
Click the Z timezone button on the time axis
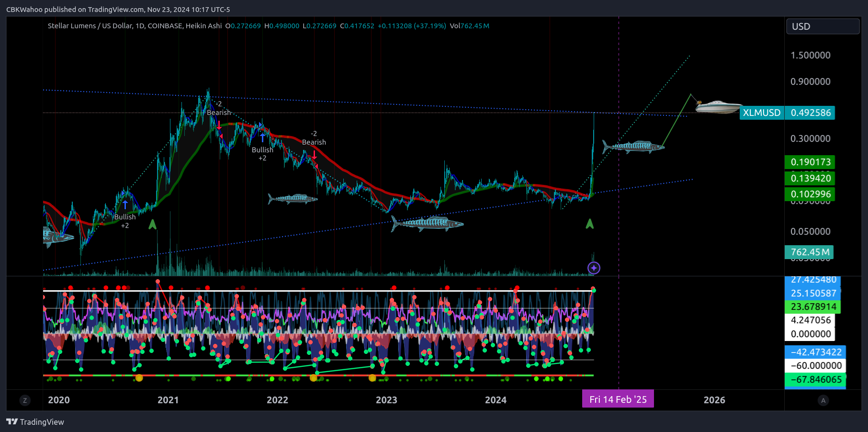25,400
